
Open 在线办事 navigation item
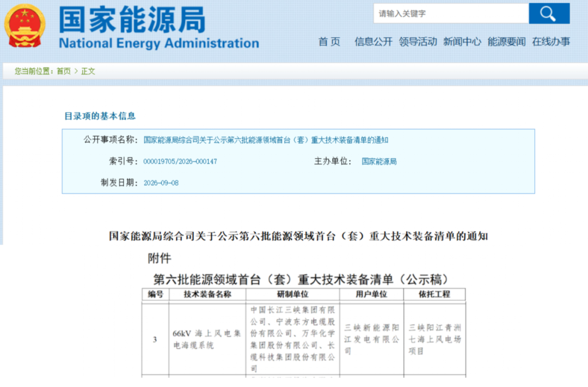coord(551,41)
